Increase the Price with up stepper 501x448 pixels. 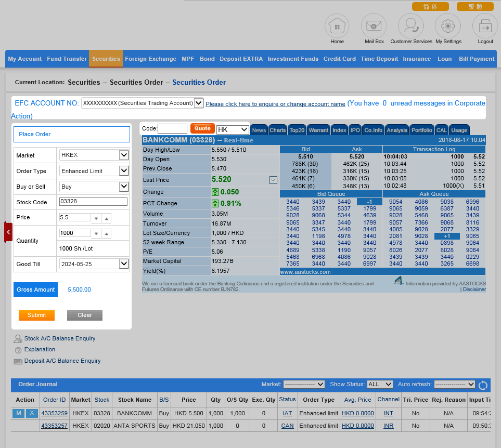(x=106, y=219)
